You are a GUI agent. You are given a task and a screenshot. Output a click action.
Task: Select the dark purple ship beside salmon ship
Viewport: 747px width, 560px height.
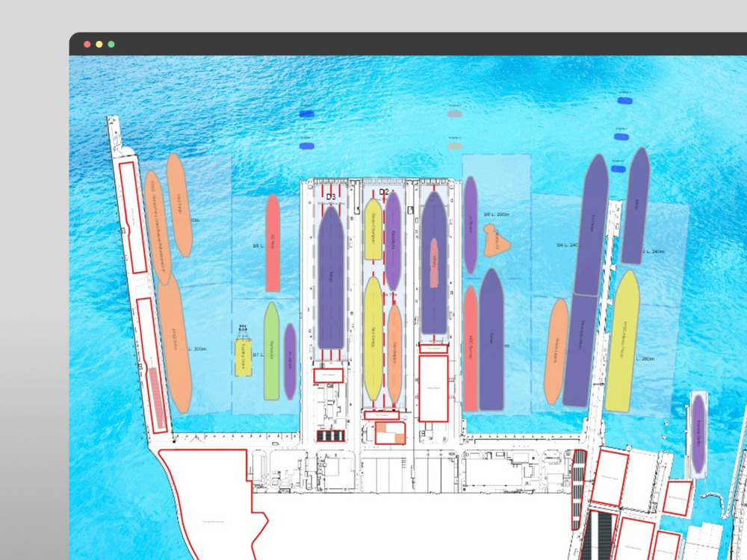point(492,340)
